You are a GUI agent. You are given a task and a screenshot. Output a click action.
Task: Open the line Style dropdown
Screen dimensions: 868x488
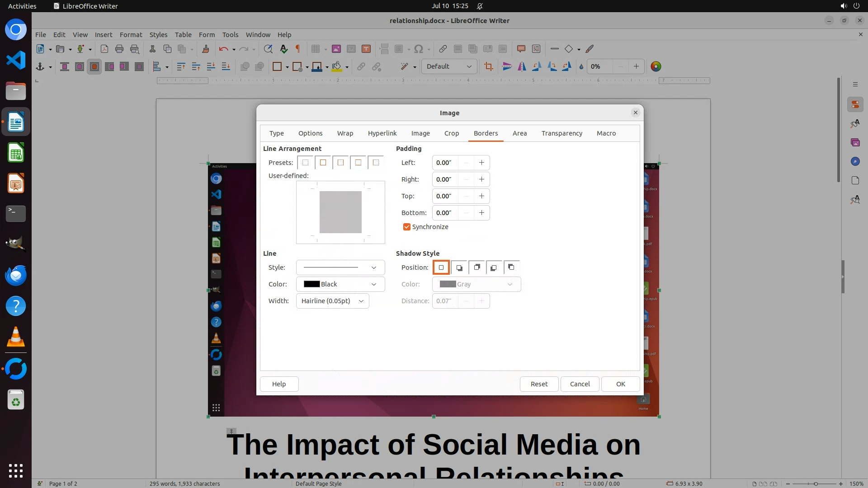click(340, 267)
